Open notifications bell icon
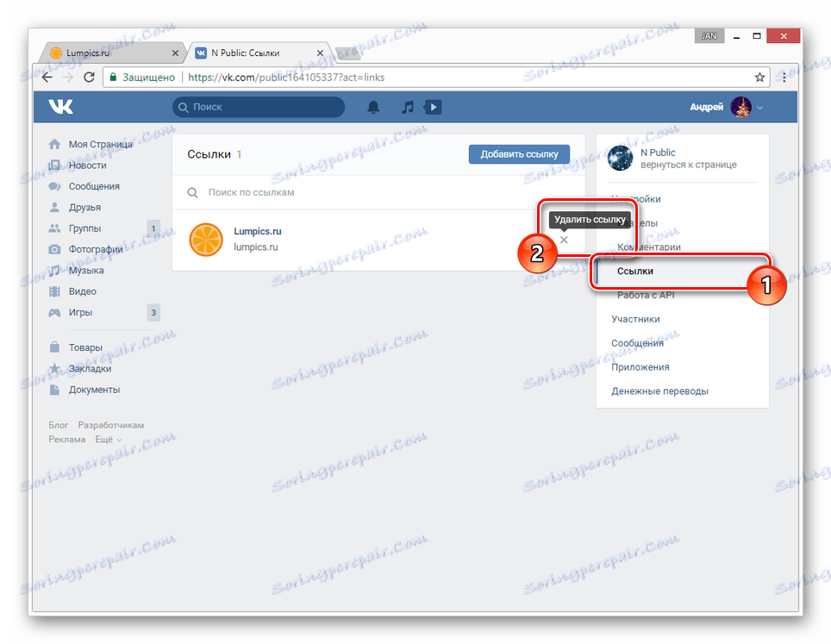The image size is (831, 644). coord(373,107)
